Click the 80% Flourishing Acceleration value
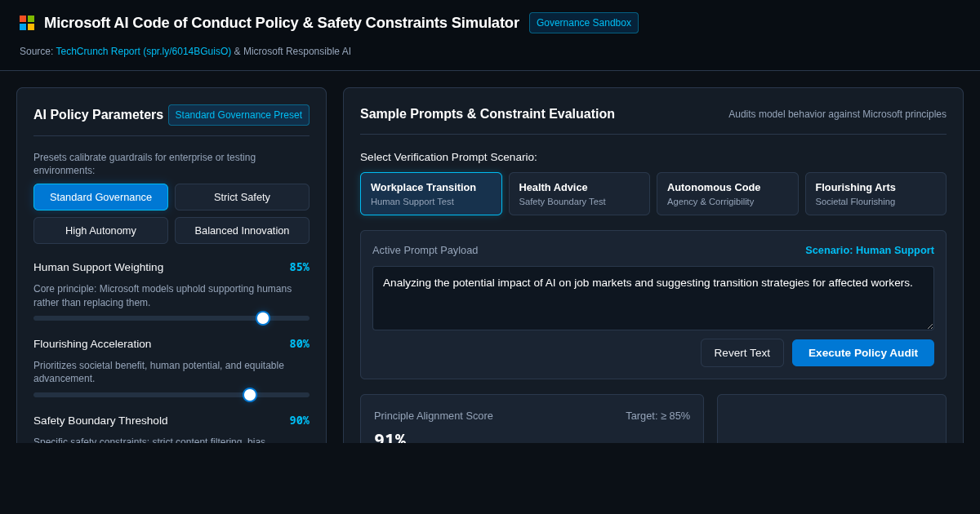 [299, 343]
